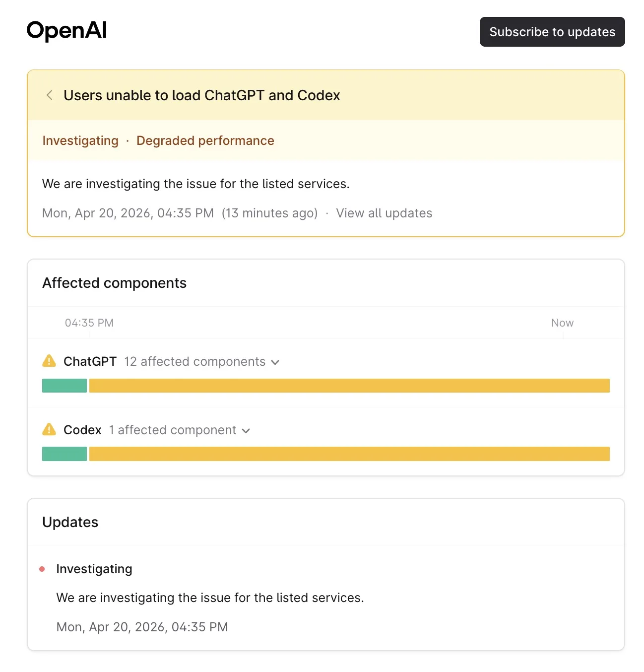Click Degraded performance status label

coord(205,141)
